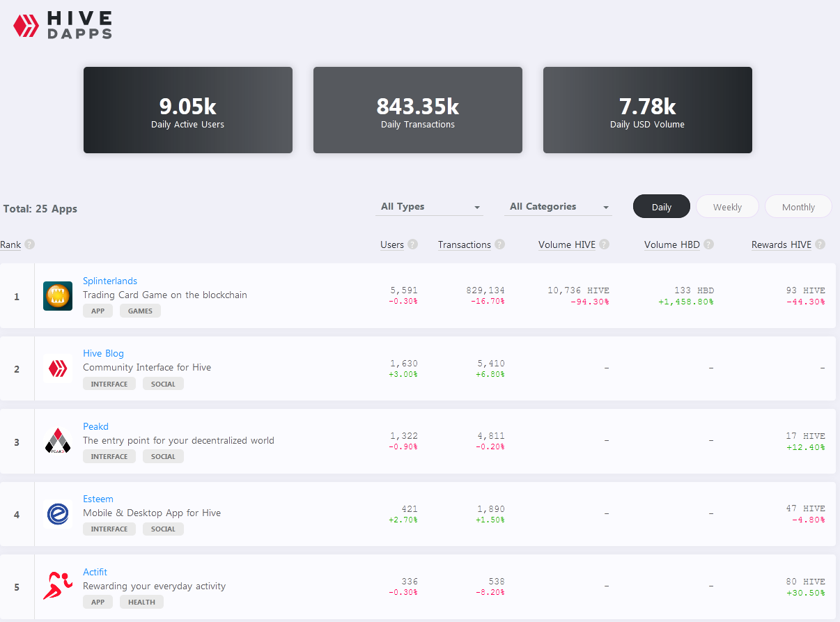Open the Splinterlands app icon
This screenshot has height=622, width=840.
pyautogui.click(x=58, y=296)
